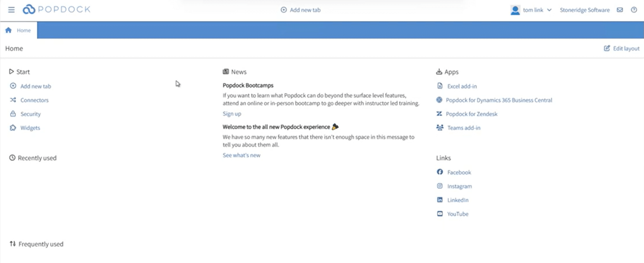
Task: Click the Facebook icon in Links
Action: click(440, 172)
